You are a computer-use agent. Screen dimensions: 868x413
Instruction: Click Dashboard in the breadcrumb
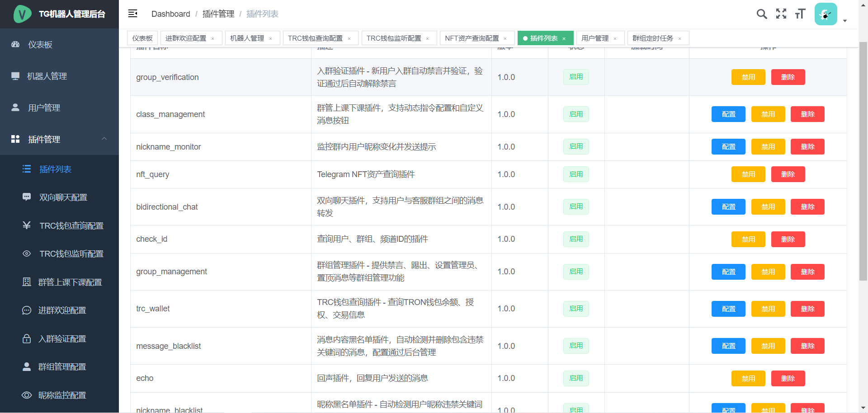(x=170, y=14)
